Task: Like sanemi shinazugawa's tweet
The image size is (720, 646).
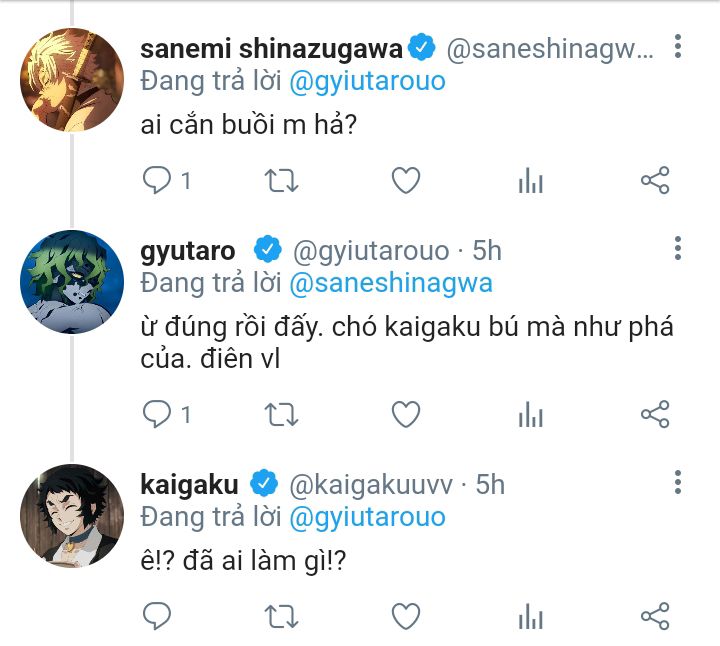Action: click(x=405, y=180)
